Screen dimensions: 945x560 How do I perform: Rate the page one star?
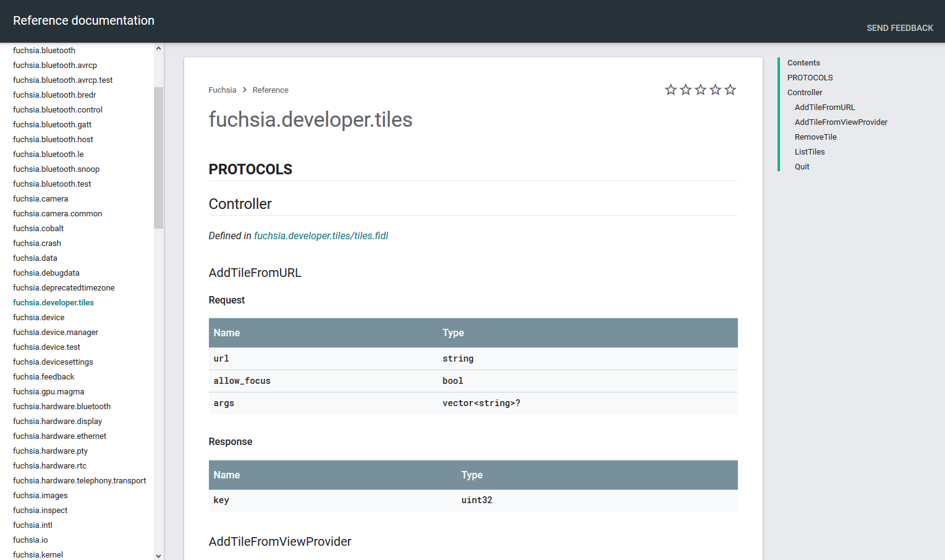tap(671, 90)
